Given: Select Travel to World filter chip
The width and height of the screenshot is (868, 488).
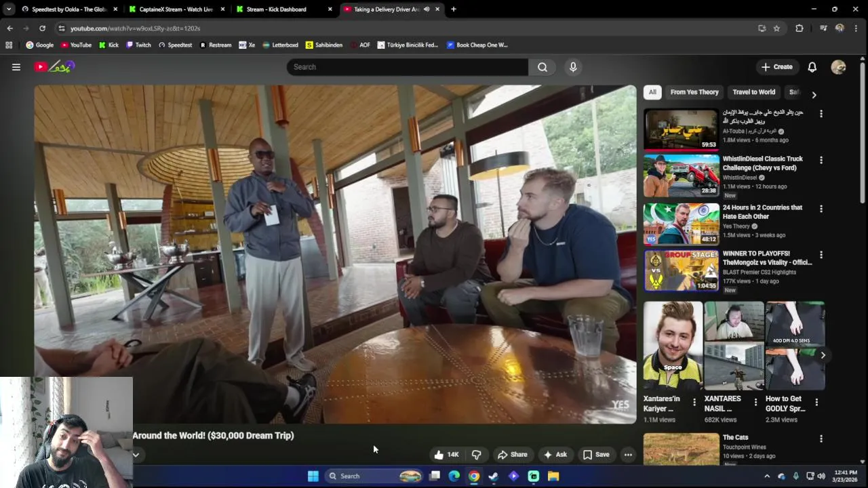Looking at the screenshot, I should click(753, 92).
